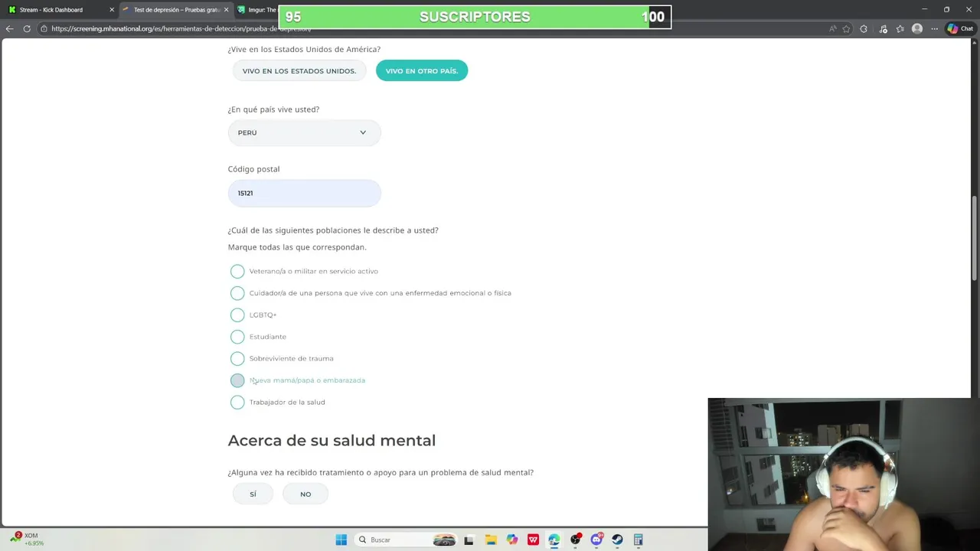Viewport: 980px width, 551px height.
Task: Click the webcam overlay thumbnail
Action: [x=844, y=474]
